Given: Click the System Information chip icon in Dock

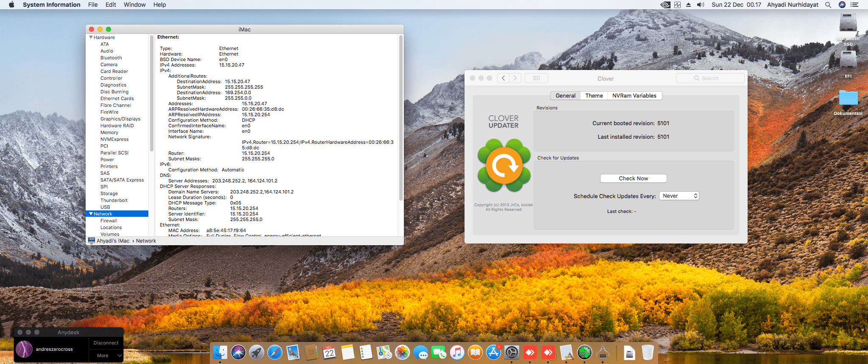Looking at the screenshot, I should 603,352.
